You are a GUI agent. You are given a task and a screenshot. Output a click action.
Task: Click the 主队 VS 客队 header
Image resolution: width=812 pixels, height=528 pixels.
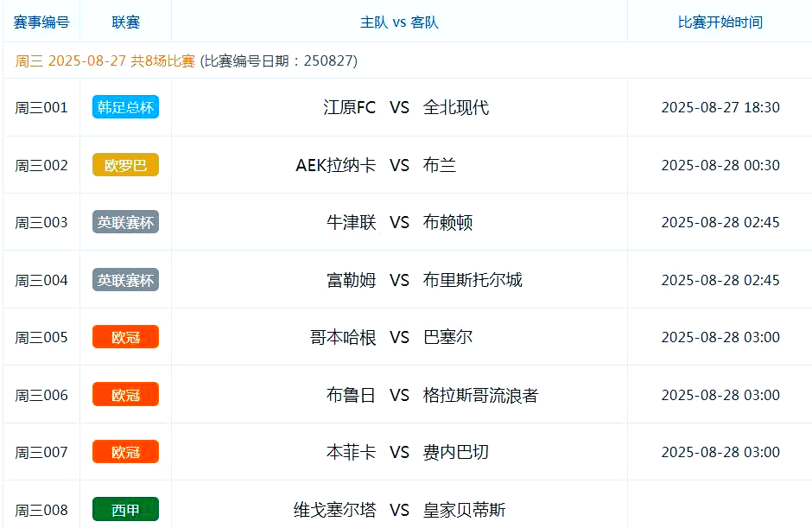399,22
